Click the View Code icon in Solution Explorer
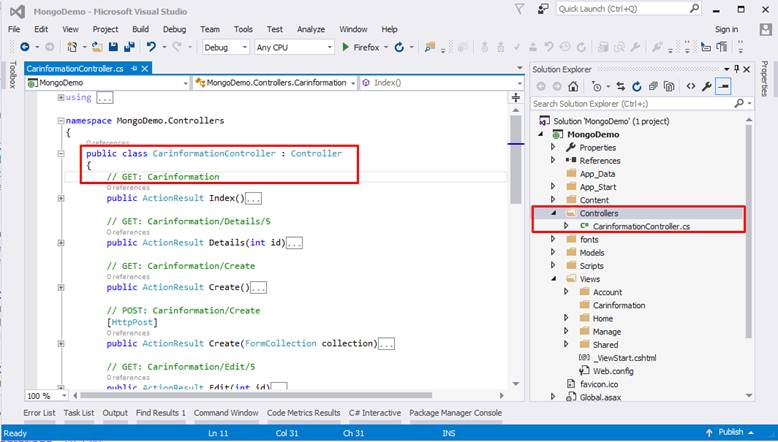This screenshot has height=442, width=778. tap(690, 87)
